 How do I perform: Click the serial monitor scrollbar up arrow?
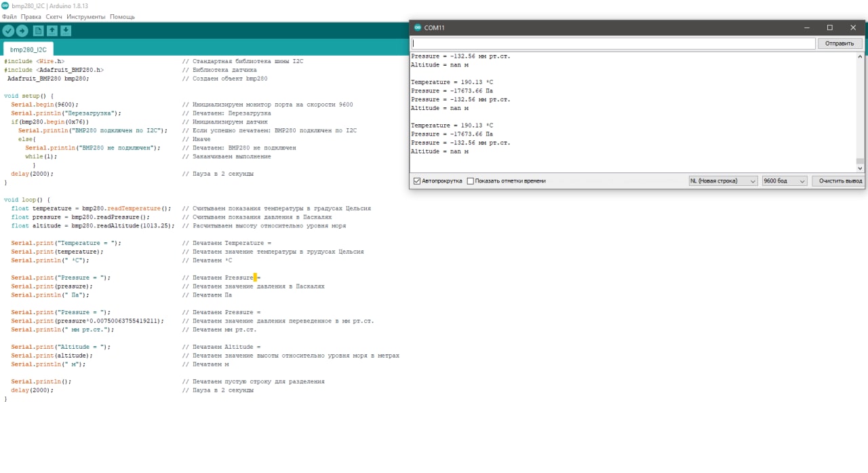pyautogui.click(x=860, y=56)
